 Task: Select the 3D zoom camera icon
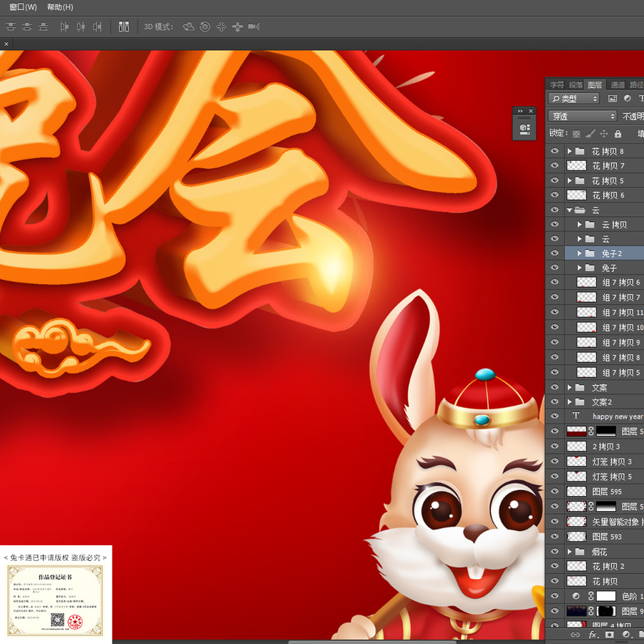254,26
